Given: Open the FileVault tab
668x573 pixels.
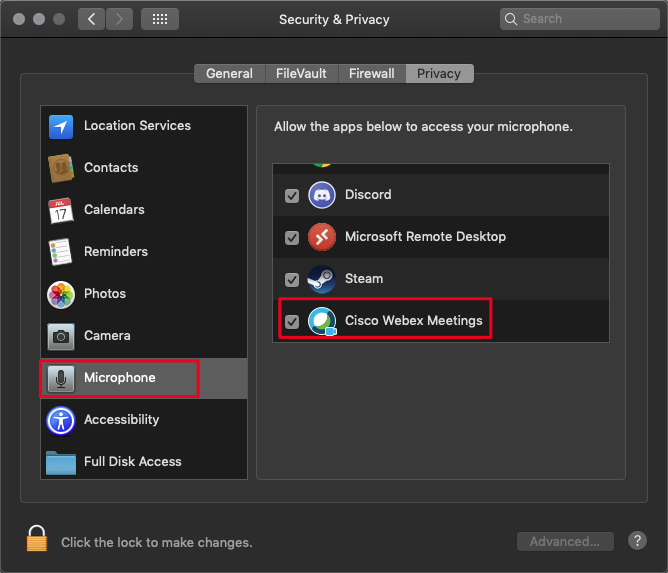Looking at the screenshot, I should point(300,74).
